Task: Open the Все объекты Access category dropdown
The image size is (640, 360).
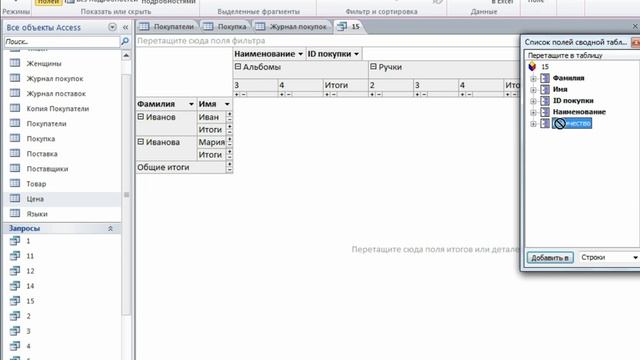Action: pos(112,27)
